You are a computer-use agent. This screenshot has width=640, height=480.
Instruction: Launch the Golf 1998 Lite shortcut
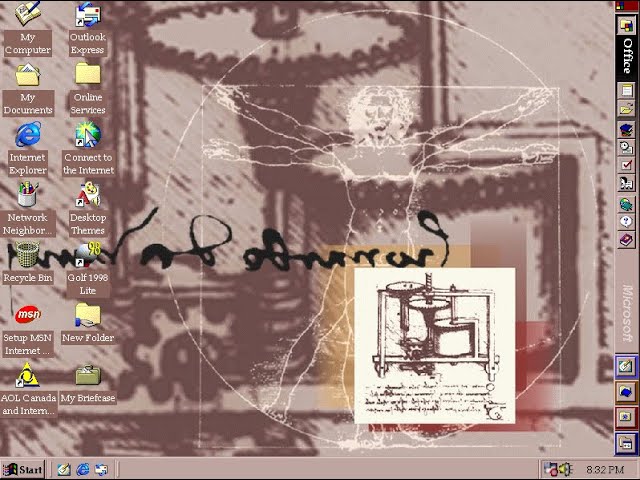88,254
